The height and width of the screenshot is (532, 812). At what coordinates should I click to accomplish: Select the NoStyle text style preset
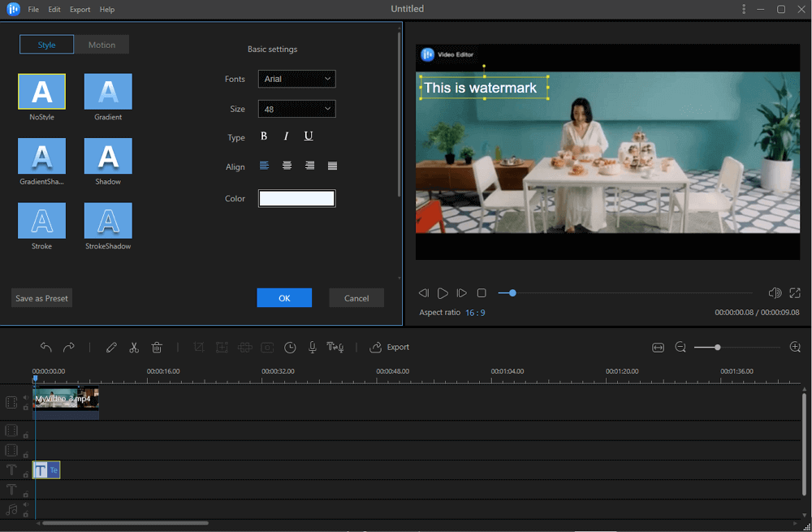41,91
